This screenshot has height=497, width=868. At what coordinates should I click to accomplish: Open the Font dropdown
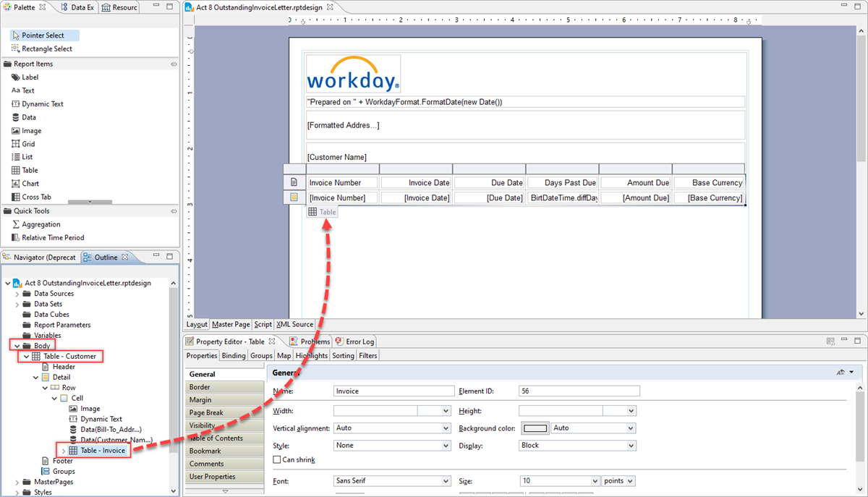point(445,481)
